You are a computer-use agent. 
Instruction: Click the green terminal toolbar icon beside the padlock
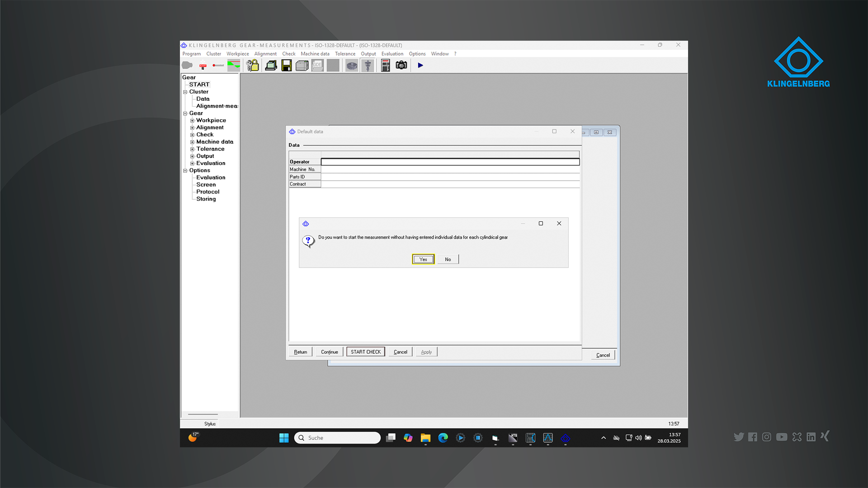coord(271,66)
